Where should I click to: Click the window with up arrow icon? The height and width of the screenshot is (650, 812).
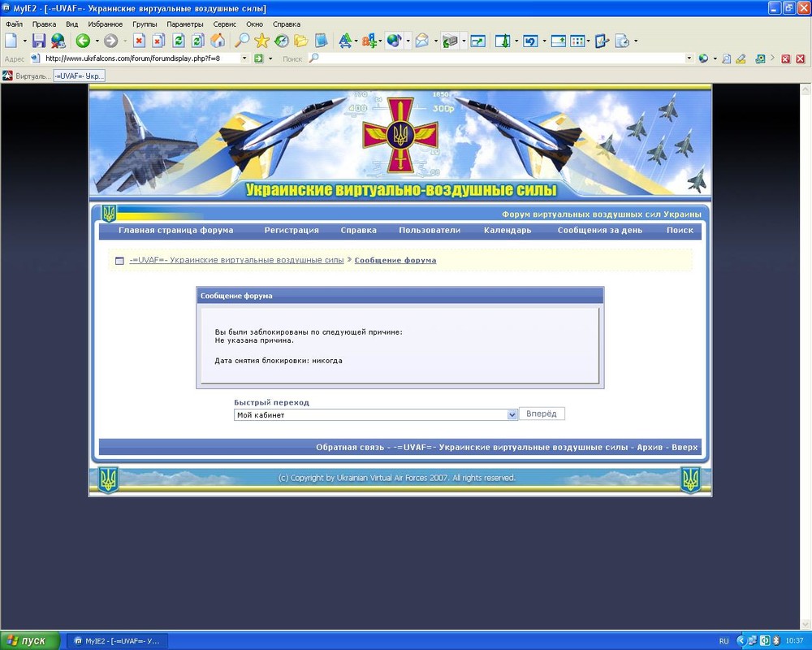coord(558,41)
